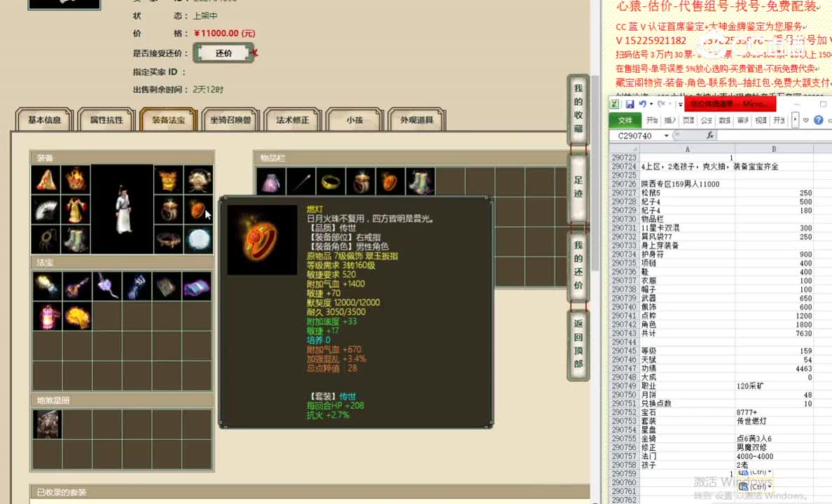Select the purple pouch in the 物品栏
The image size is (832, 504).
pyautogui.click(x=271, y=181)
